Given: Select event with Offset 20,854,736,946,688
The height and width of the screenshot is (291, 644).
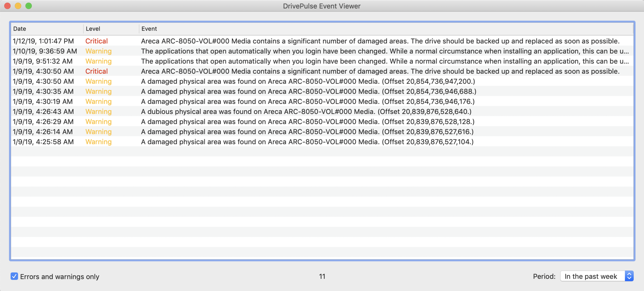Looking at the screenshot, I should coord(309,91).
